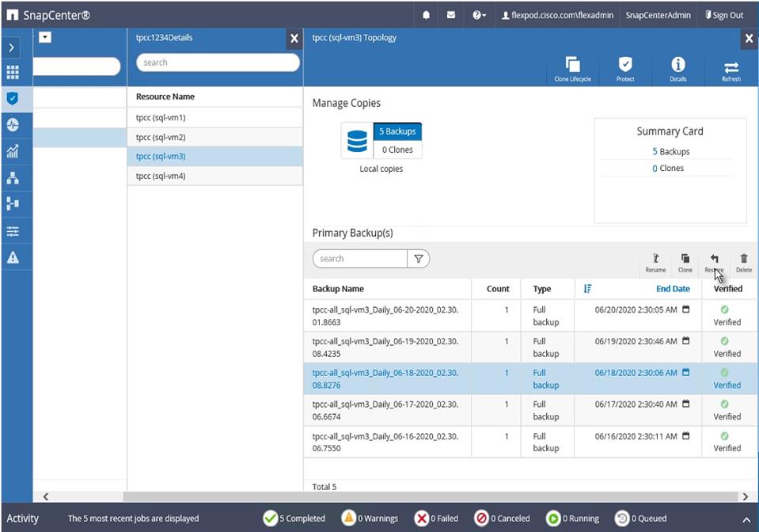Click the Refresh icon

(x=731, y=70)
